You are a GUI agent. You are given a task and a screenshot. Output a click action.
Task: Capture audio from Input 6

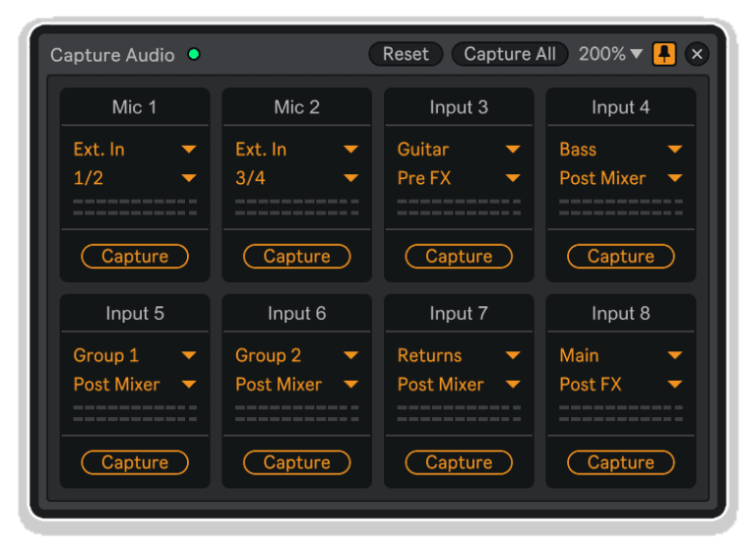[x=297, y=462]
